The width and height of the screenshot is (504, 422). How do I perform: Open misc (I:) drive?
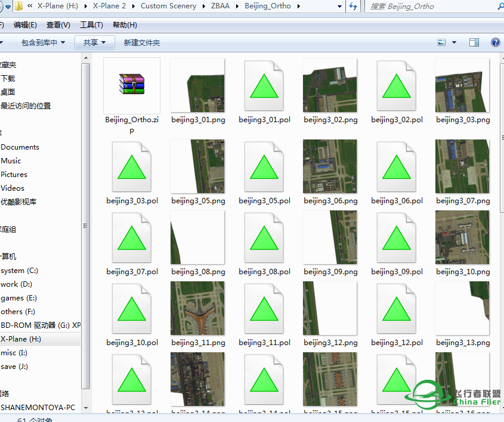click(14, 353)
